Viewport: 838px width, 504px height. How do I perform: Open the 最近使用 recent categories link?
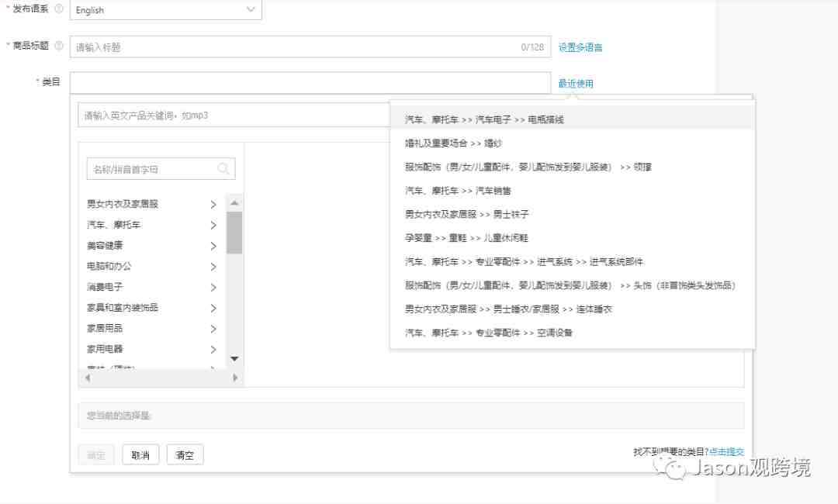coord(576,83)
